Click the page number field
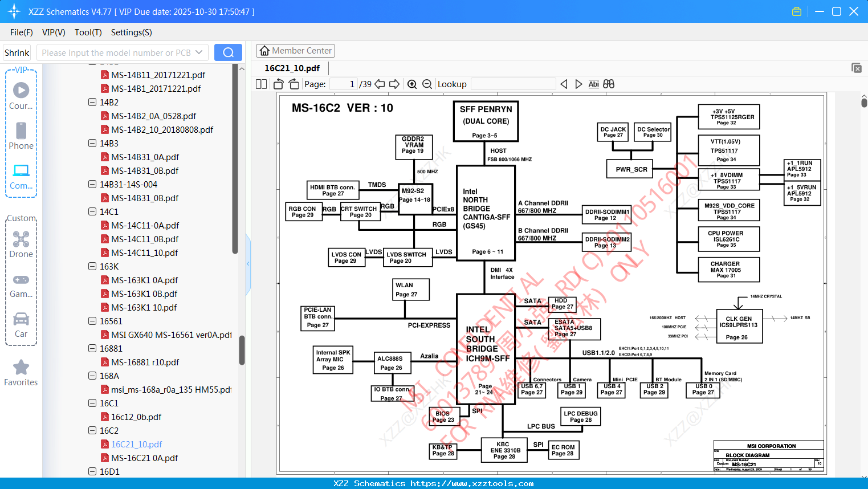This screenshot has width=868, height=489. click(x=343, y=84)
